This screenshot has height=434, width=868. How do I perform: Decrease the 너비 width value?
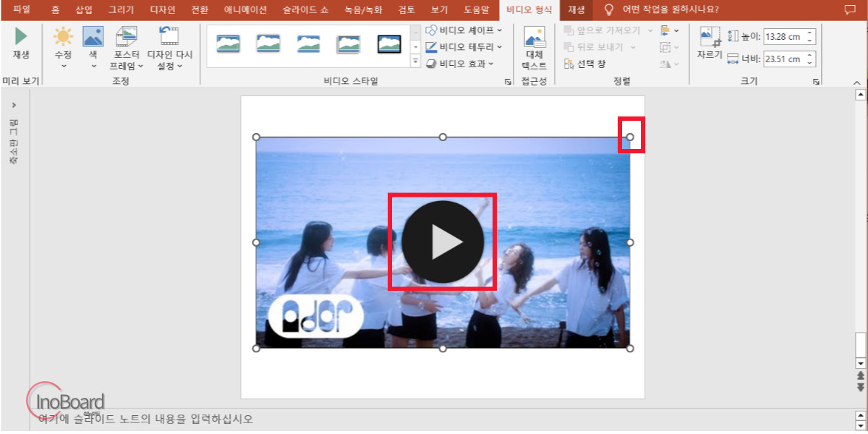click(810, 63)
